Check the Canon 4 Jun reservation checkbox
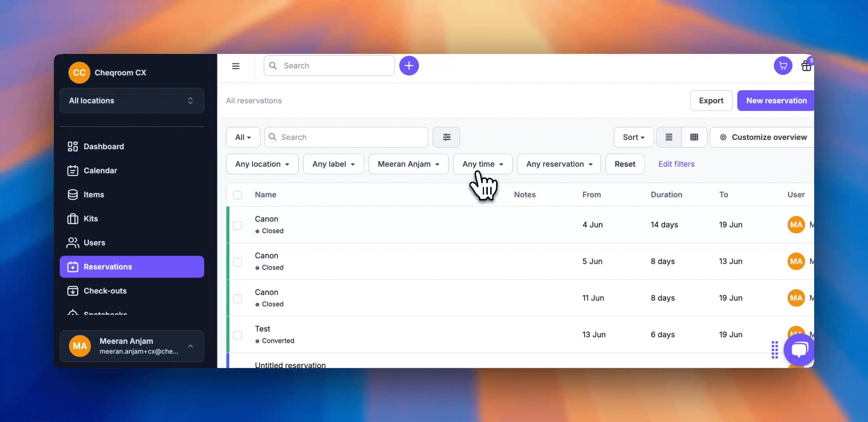 click(x=237, y=225)
